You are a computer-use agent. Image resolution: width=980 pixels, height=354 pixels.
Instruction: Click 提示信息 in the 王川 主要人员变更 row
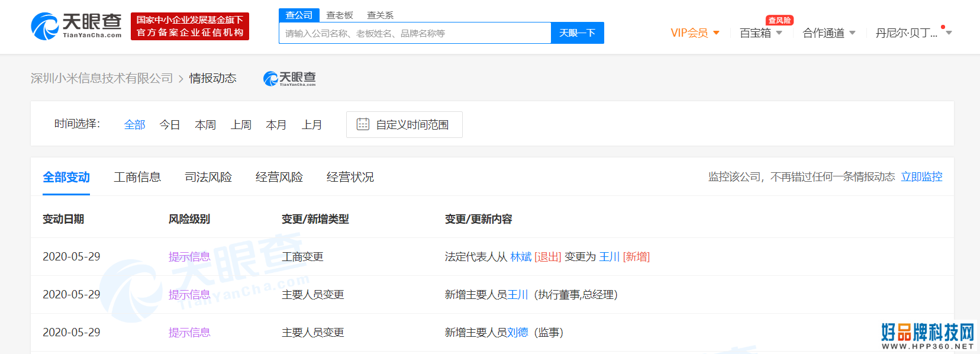click(189, 294)
